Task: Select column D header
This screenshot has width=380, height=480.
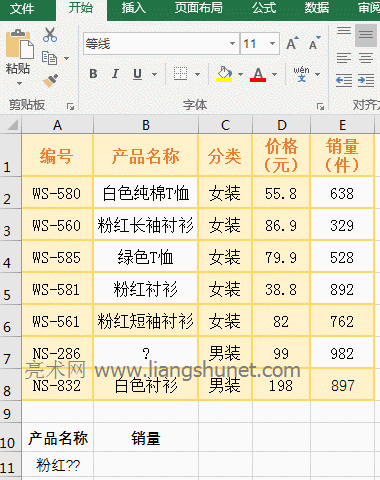Action: point(282,125)
